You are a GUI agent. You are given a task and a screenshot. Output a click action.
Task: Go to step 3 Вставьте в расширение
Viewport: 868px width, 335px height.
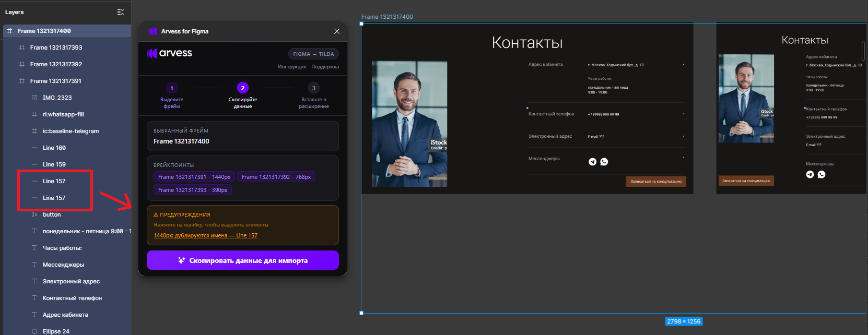313,88
